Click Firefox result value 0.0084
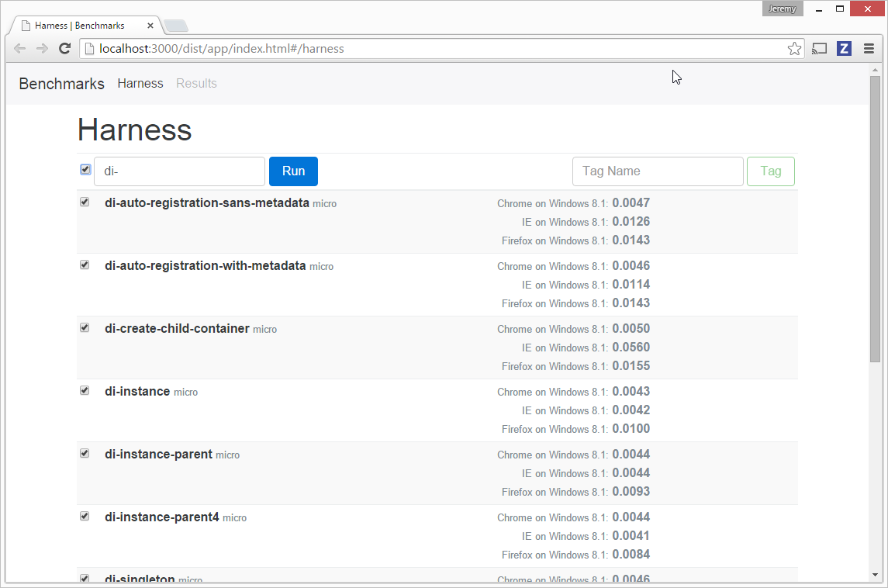This screenshot has width=888, height=588. click(x=631, y=555)
